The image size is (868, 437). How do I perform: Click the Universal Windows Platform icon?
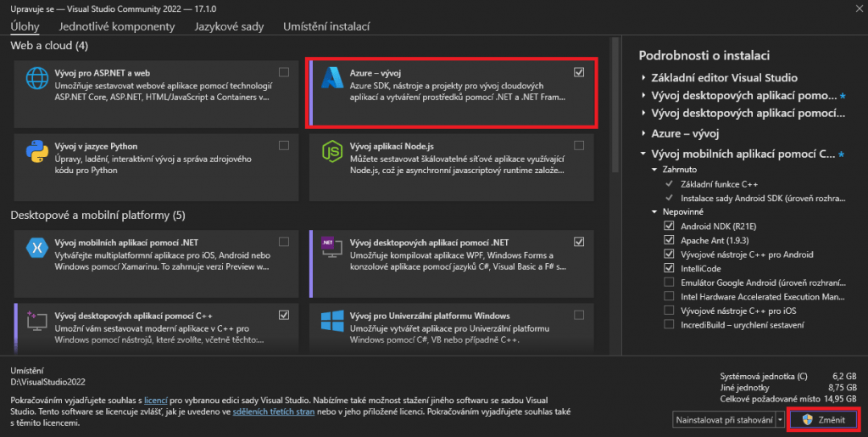[x=331, y=321]
